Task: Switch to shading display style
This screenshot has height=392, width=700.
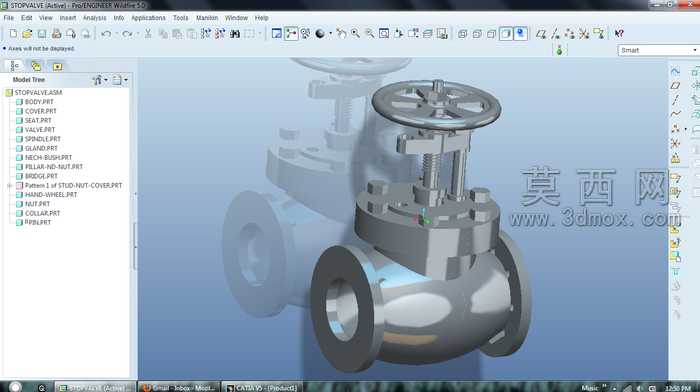Action: point(506,33)
